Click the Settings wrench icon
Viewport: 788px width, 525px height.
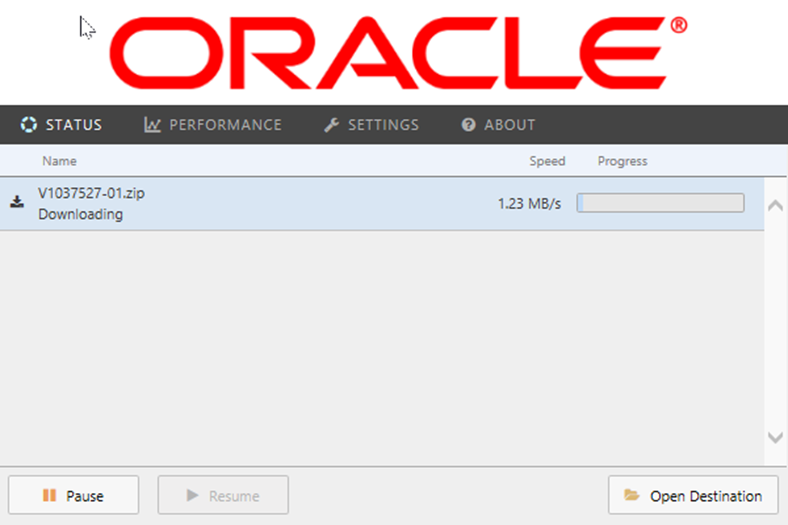(x=331, y=125)
